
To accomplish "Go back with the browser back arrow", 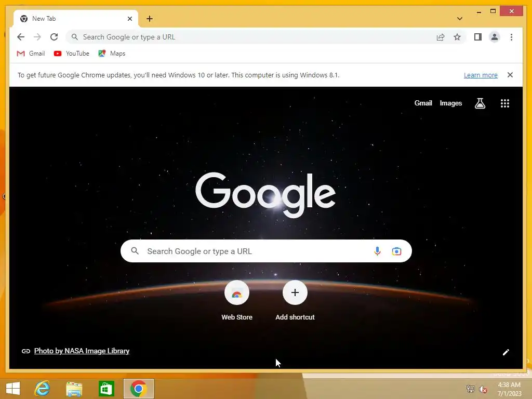I will point(21,37).
